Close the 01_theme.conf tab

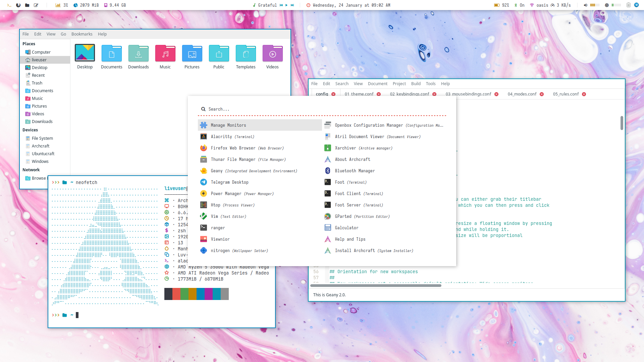click(x=379, y=94)
